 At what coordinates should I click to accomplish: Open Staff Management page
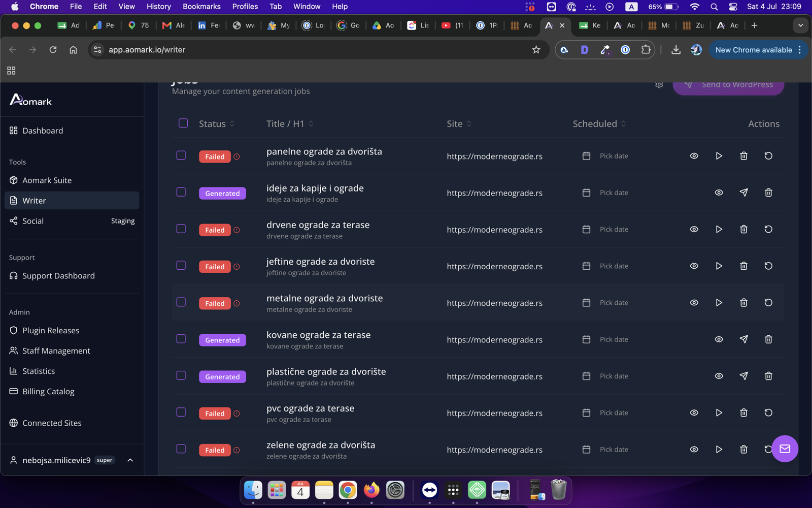[x=72, y=351]
